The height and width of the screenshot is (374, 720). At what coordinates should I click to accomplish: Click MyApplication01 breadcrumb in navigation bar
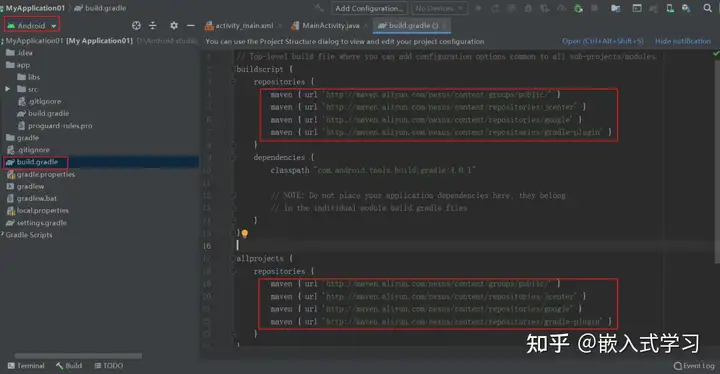click(x=35, y=8)
